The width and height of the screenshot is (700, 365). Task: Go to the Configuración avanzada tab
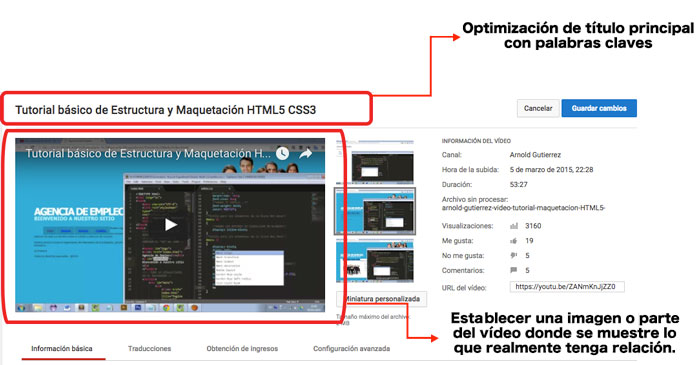coord(351,348)
